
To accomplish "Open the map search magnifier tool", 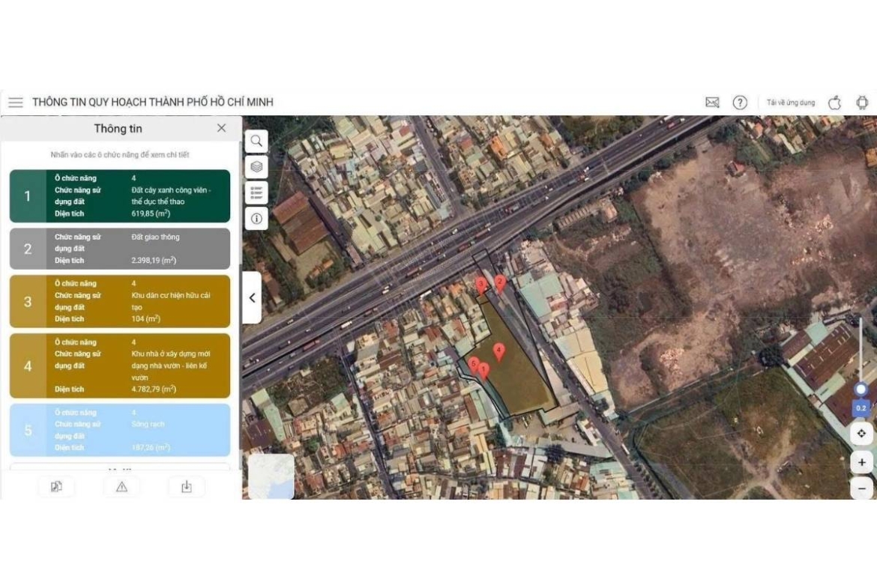I will coord(256,142).
